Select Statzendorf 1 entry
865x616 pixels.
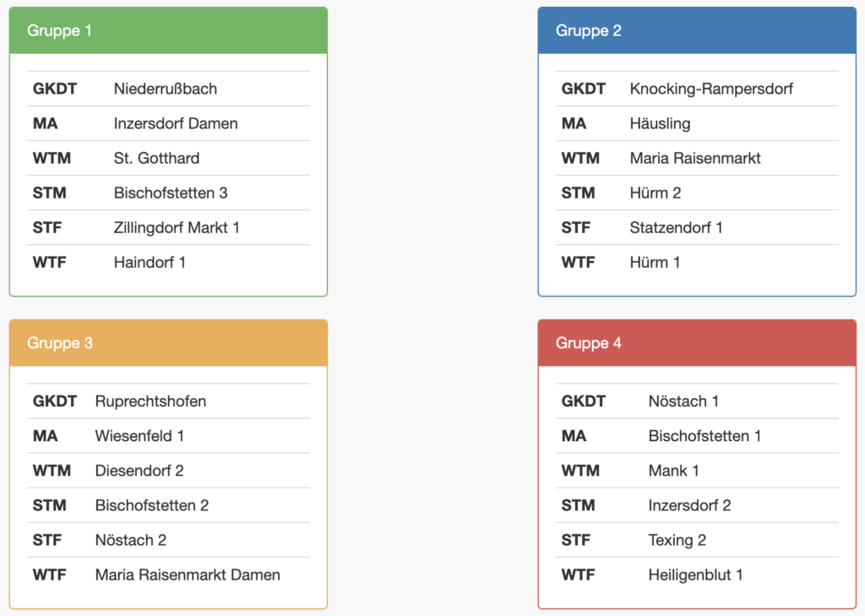click(x=676, y=227)
